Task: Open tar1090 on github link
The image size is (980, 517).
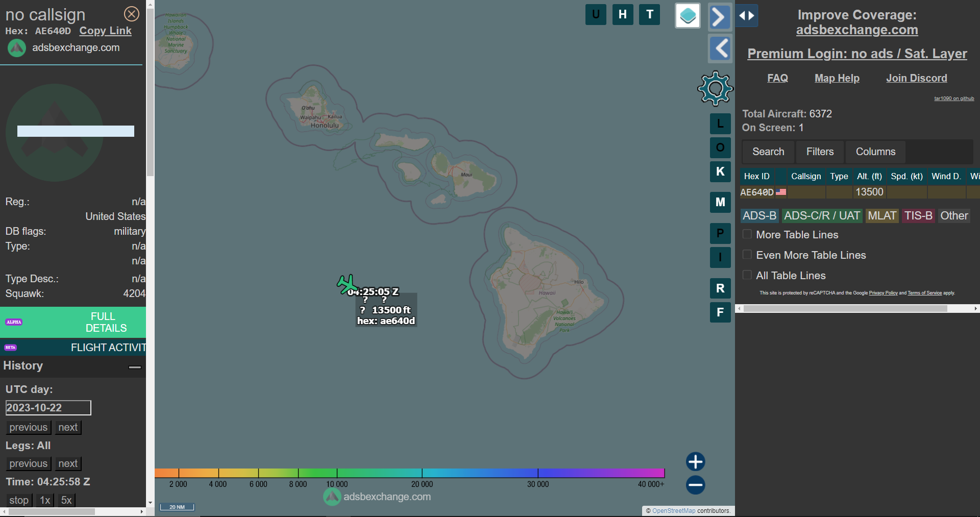Action: [x=954, y=99]
